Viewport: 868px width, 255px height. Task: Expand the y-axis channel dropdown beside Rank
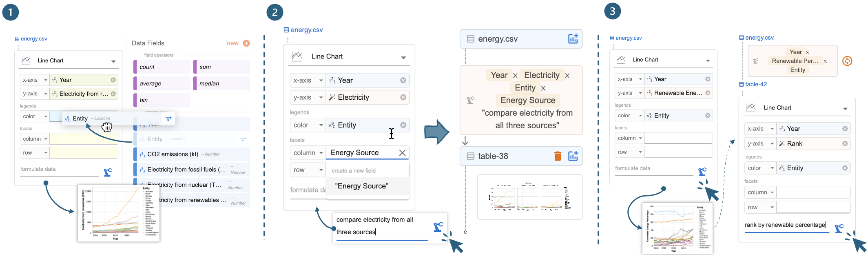772,144
